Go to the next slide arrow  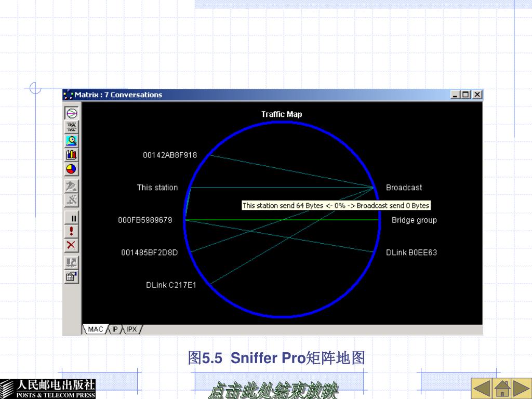click(522, 388)
